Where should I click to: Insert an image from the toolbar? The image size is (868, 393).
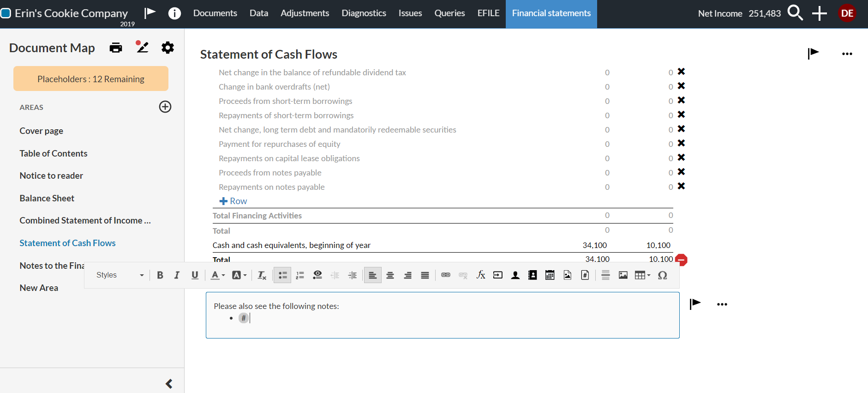tap(623, 275)
